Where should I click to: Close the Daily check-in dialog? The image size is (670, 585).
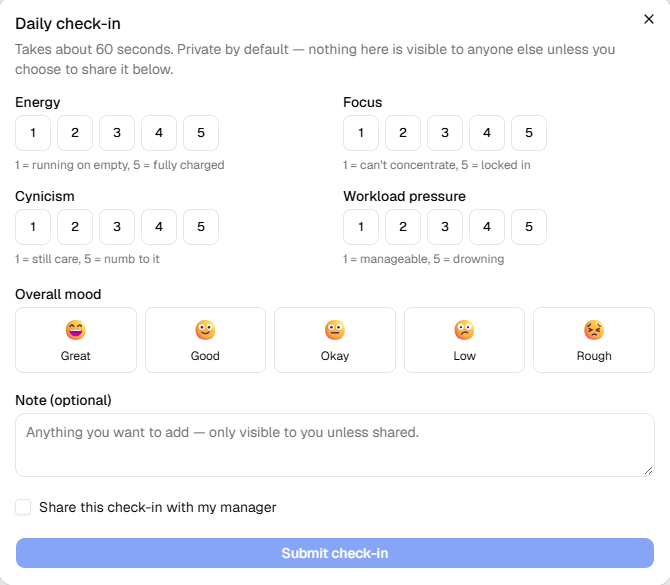coord(649,19)
